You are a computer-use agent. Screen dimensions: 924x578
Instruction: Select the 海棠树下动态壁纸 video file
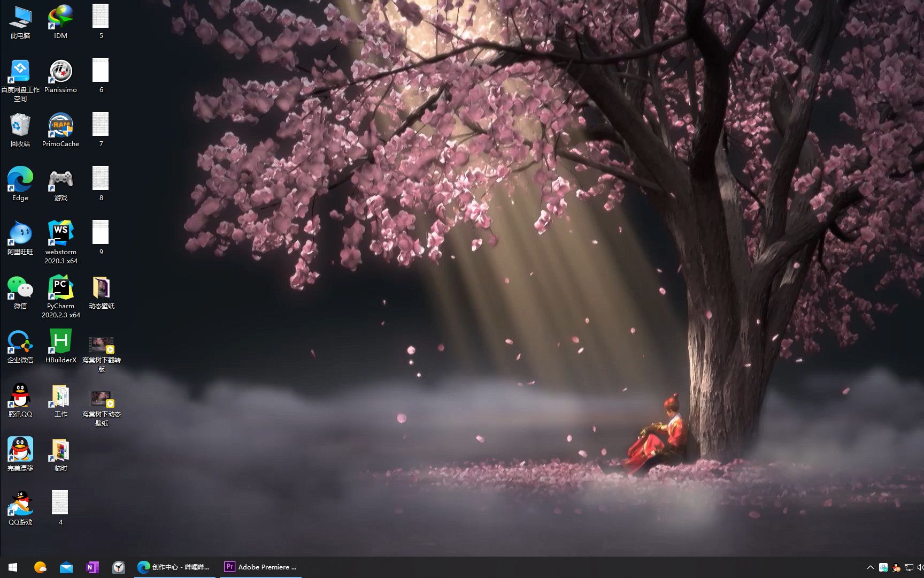click(101, 408)
